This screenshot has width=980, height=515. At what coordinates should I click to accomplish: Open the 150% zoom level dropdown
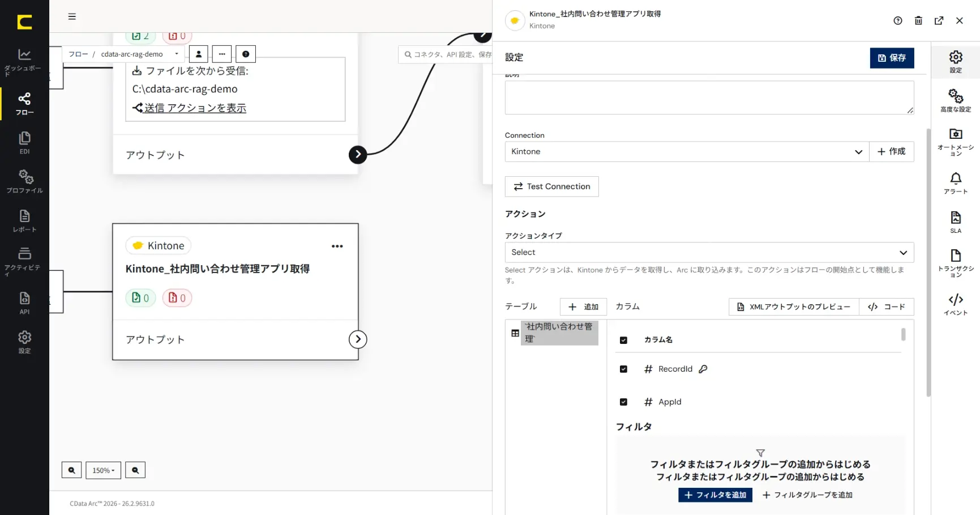[104, 470]
